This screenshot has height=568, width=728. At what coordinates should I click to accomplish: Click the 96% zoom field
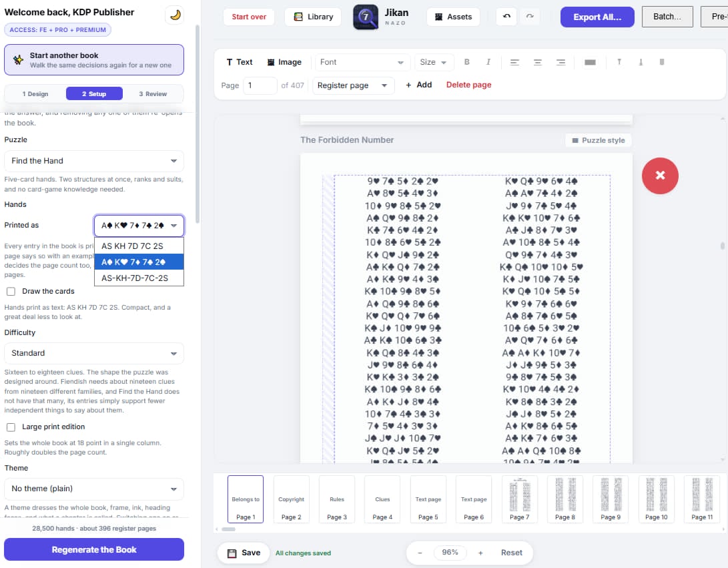click(x=450, y=552)
